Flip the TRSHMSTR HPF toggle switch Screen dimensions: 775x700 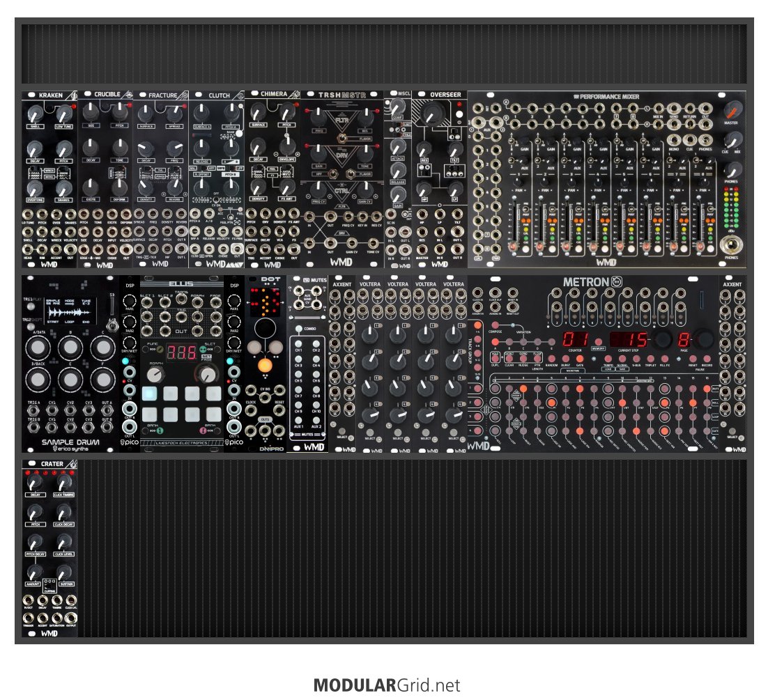point(332,174)
